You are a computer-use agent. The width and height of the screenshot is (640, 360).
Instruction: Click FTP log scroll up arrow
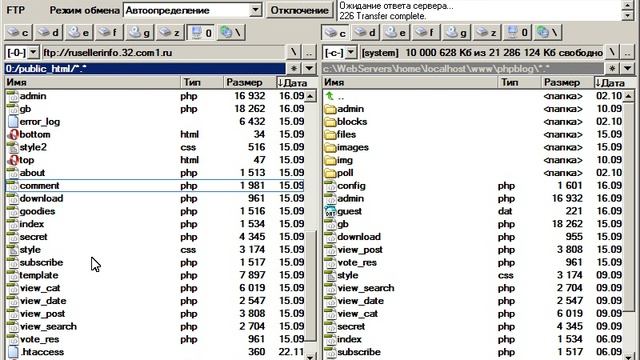point(628,5)
